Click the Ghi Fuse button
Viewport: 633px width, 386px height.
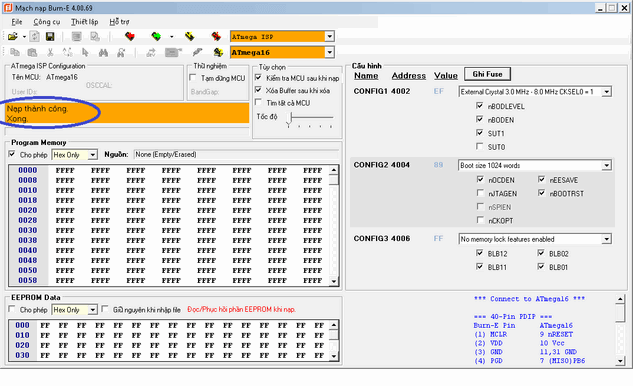pyautogui.click(x=487, y=74)
